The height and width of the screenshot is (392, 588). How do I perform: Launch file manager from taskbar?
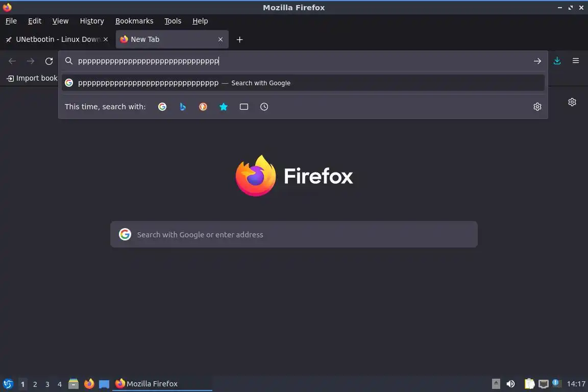click(x=73, y=384)
